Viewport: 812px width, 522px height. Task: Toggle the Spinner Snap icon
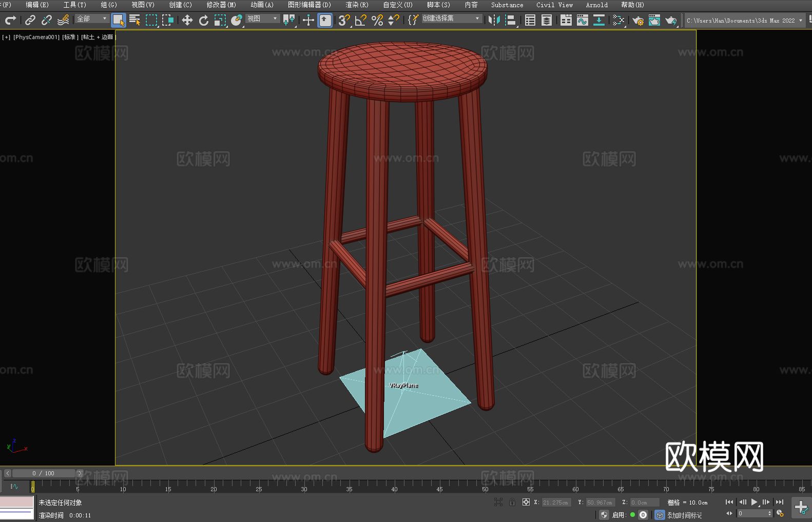394,20
